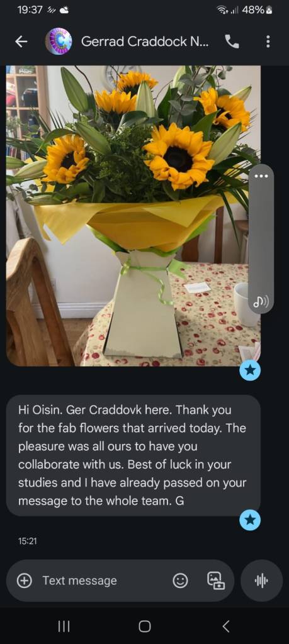Open the sunflower bouquet photo
This screenshot has height=644, width=289.
coord(133,216)
